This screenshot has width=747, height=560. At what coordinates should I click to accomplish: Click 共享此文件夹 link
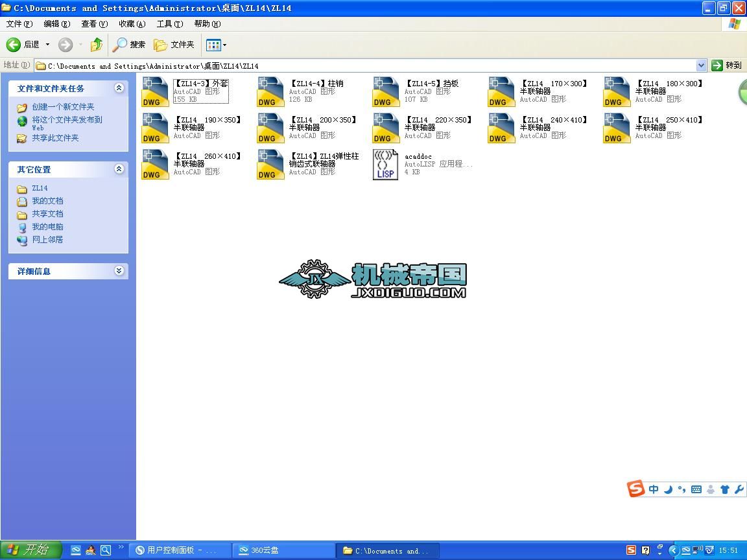click(x=55, y=138)
